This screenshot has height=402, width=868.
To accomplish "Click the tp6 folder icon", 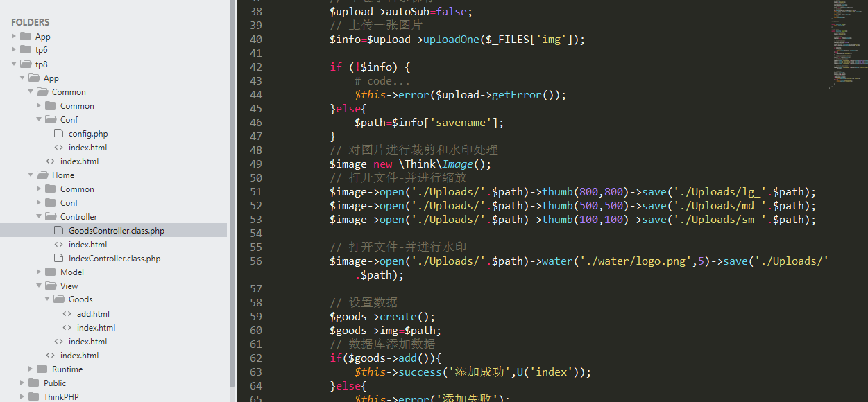I will click(x=25, y=50).
